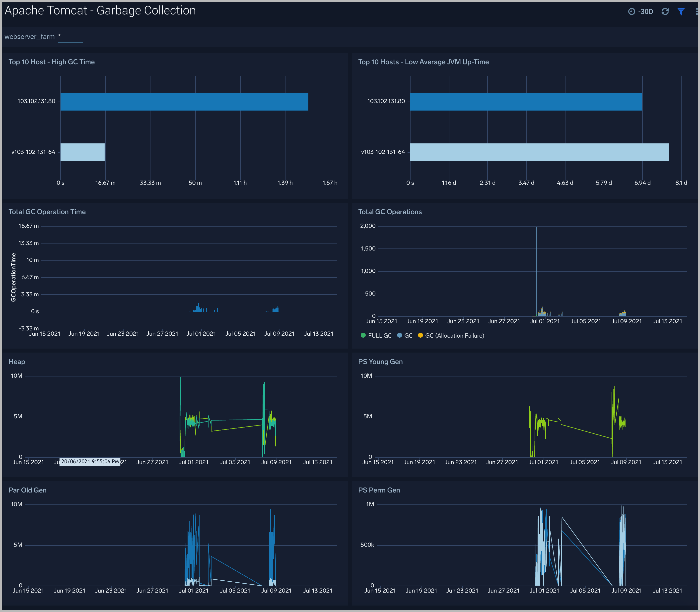
Task: Click the clock time range icon
Action: coord(631,12)
